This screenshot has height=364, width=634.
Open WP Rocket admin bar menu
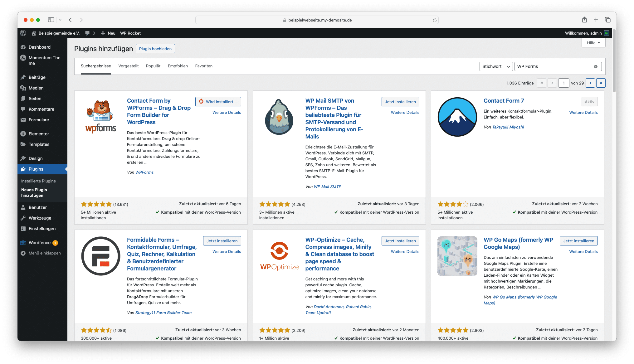pos(130,33)
